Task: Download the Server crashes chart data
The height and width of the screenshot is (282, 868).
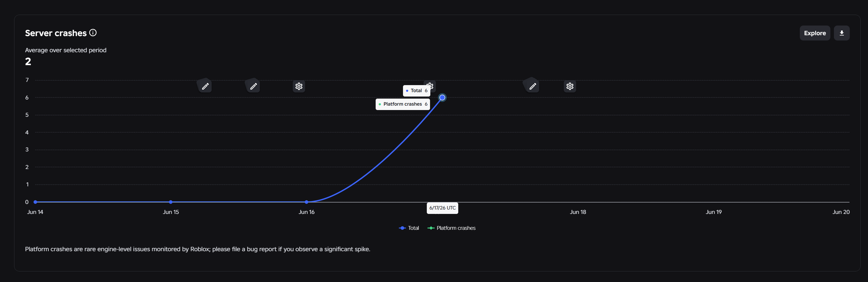Action: pyautogui.click(x=841, y=33)
